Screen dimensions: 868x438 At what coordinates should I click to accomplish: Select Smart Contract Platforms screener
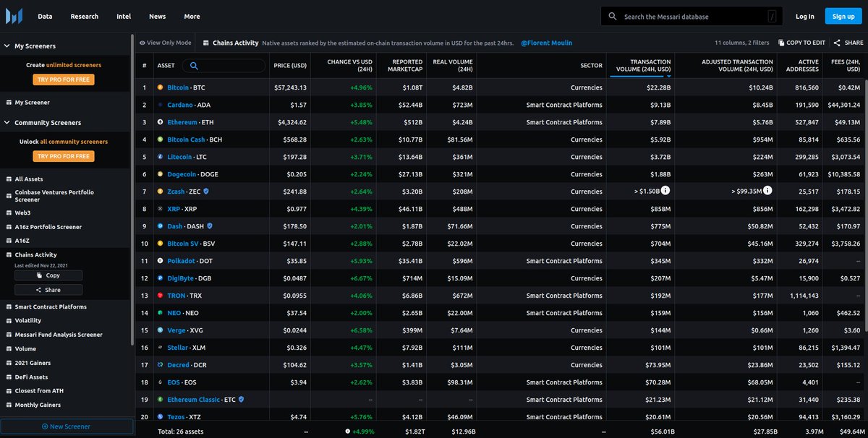tap(51, 307)
